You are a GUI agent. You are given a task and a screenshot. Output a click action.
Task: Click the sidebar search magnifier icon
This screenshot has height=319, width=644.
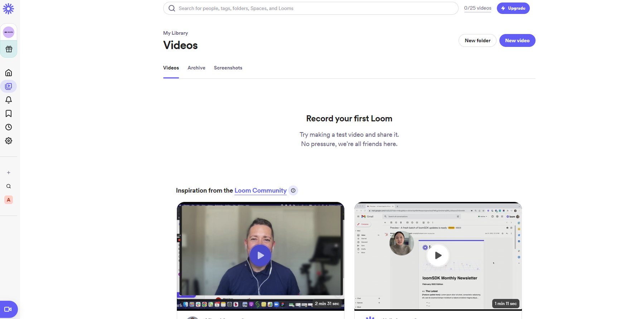[9, 186]
